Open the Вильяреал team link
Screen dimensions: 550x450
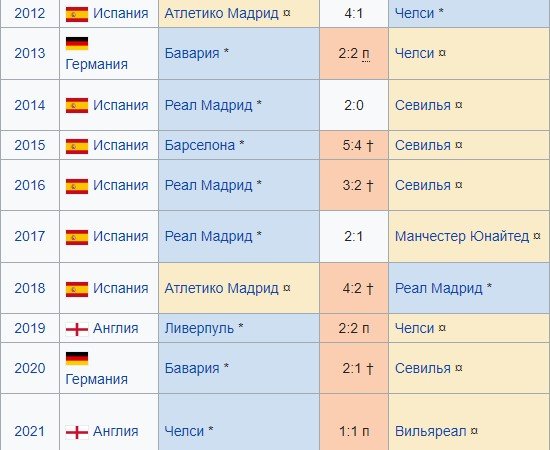tap(430, 431)
